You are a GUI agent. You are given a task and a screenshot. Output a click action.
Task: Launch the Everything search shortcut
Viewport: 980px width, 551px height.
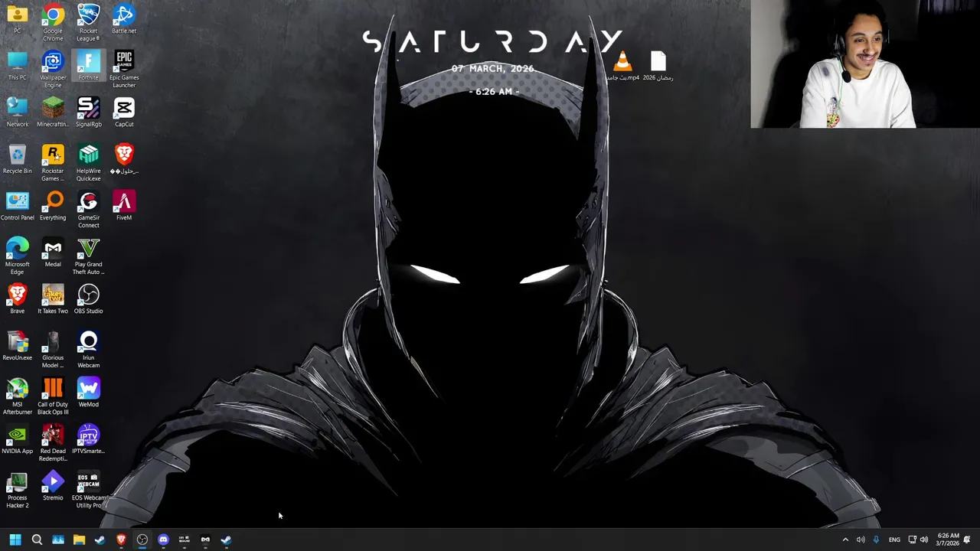[53, 207]
